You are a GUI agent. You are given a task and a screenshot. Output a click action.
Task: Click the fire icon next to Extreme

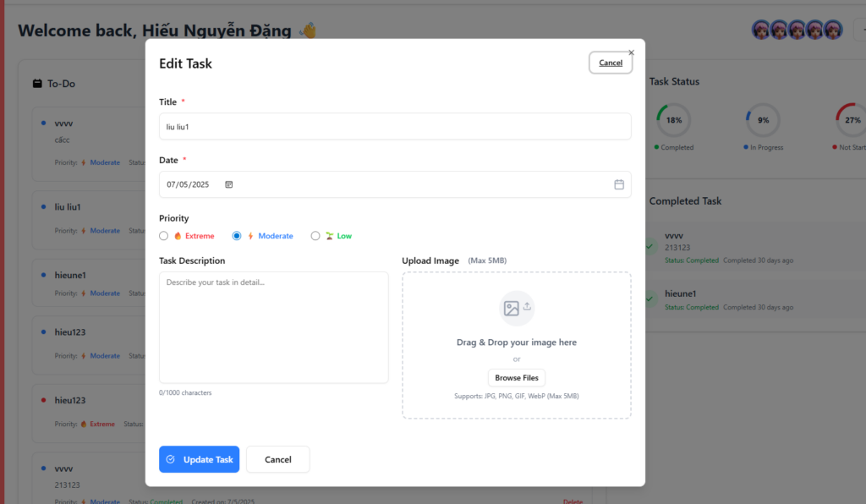(x=178, y=236)
